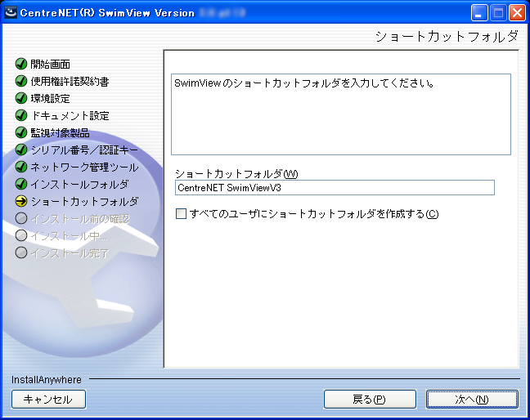Image resolution: width=530 pixels, height=420 pixels.
Task: Click the インストールフォルダ step label
Action: tap(80, 185)
